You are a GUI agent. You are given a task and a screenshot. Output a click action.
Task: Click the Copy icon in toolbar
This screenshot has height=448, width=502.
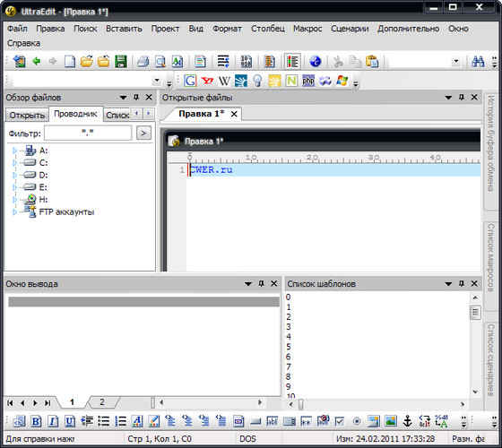[x=355, y=62]
